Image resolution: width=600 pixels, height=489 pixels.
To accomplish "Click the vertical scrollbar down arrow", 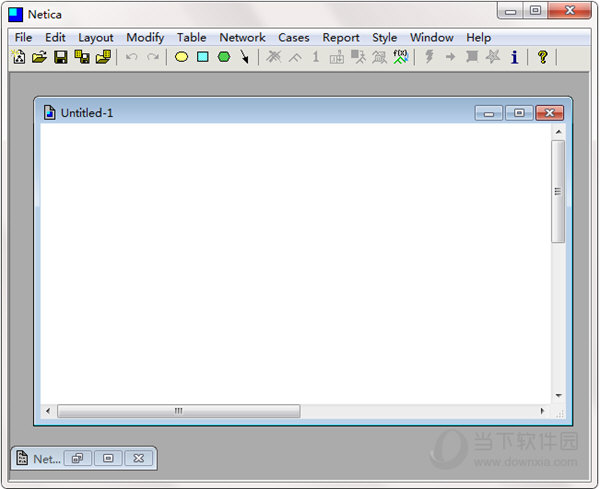I will tap(559, 395).
